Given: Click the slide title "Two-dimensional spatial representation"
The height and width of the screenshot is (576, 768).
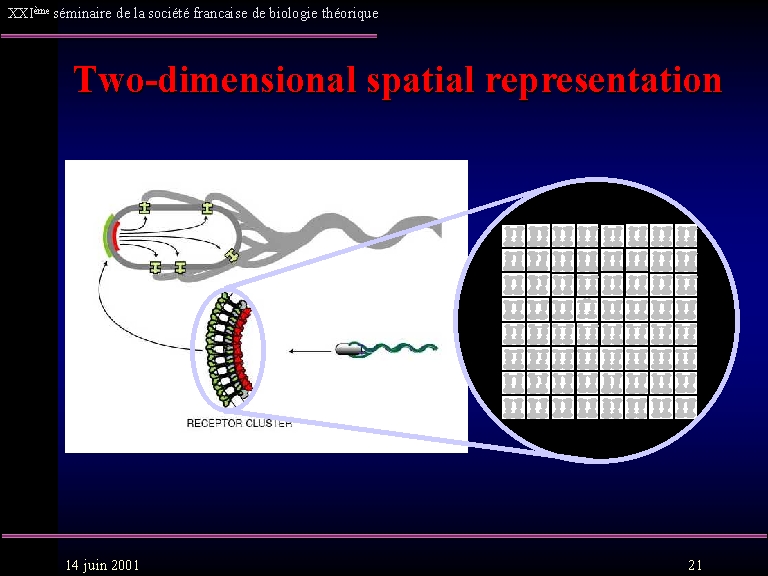Looking at the screenshot, I should tap(397, 79).
